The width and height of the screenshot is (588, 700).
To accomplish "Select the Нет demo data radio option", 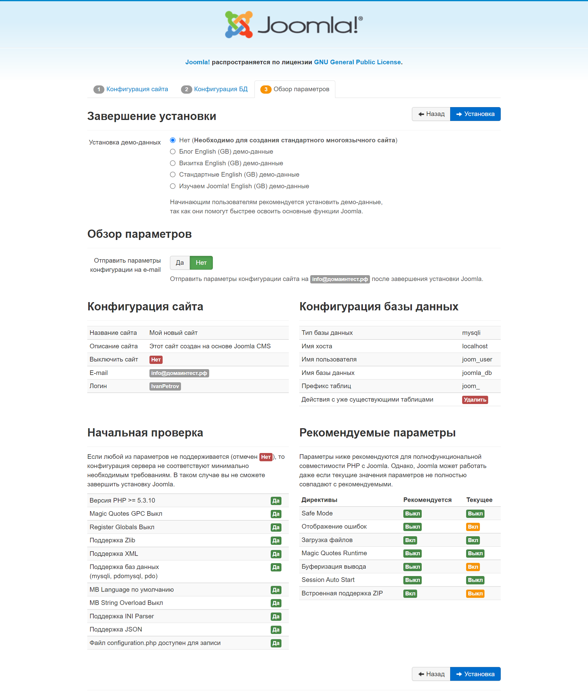I will [173, 140].
